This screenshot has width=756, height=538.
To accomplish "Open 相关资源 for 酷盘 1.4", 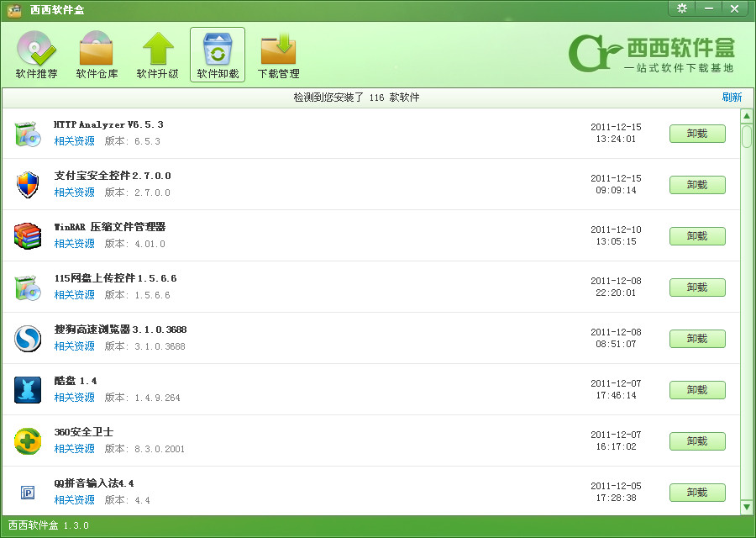I will (x=74, y=397).
